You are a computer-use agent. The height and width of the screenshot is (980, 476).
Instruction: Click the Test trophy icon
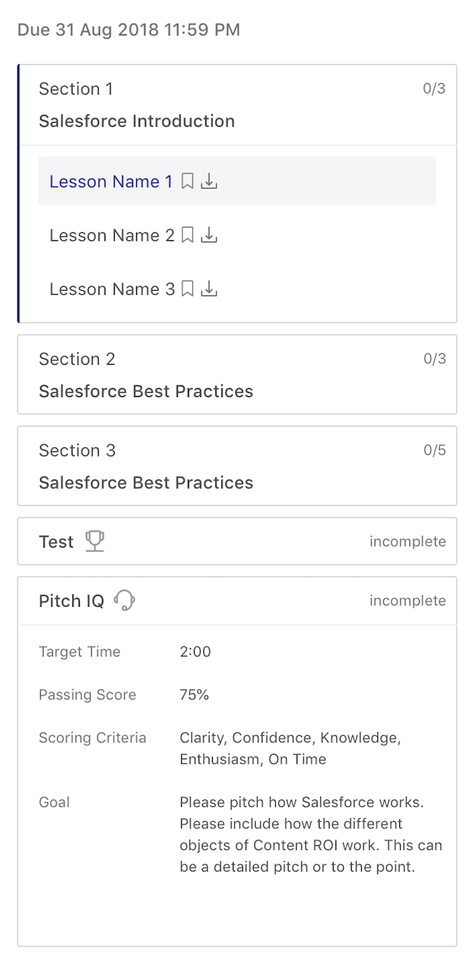pyautogui.click(x=95, y=541)
